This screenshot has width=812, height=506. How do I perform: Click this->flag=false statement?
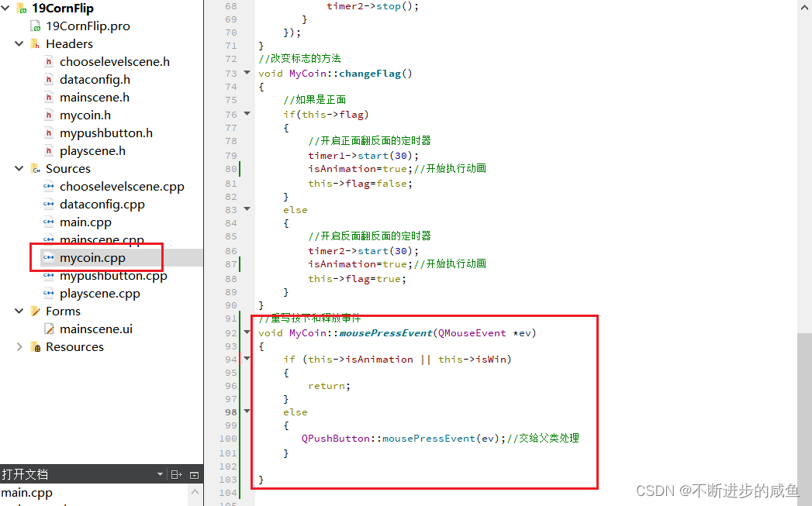tap(361, 184)
